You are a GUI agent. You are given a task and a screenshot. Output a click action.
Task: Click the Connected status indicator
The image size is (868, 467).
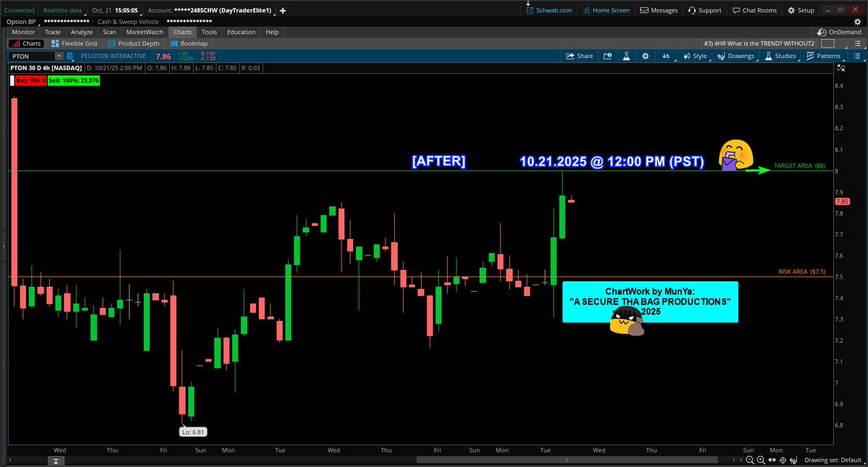[20, 11]
